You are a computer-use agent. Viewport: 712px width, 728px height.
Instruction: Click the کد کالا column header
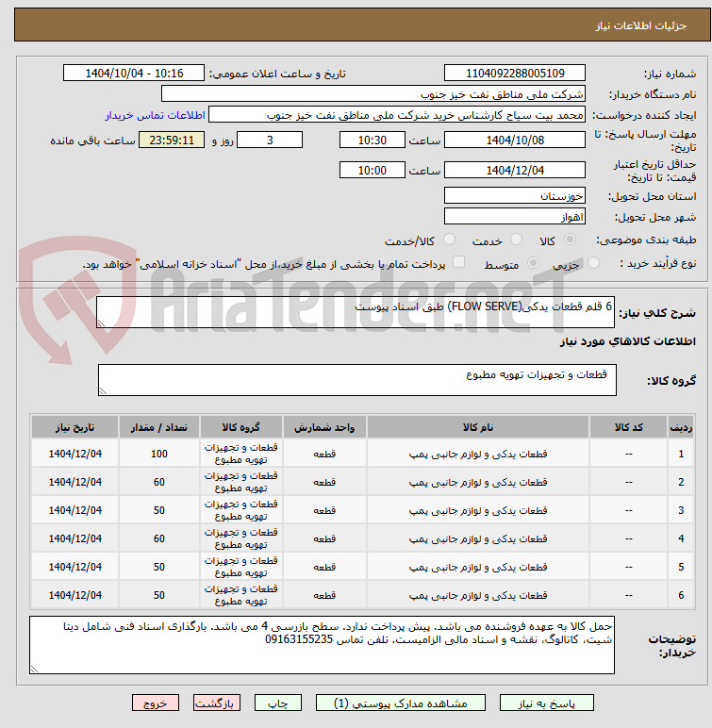click(628, 427)
